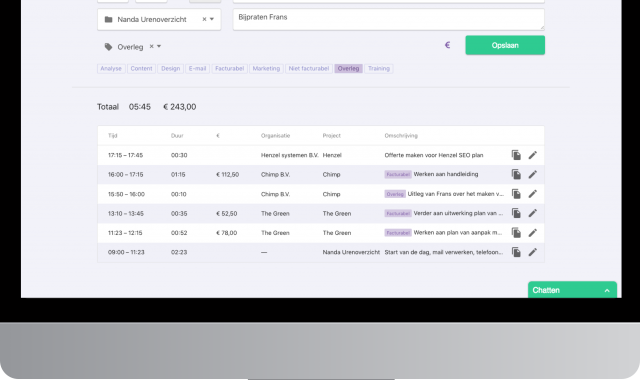This screenshot has height=380, width=640.
Task: Toggle the euro billable icon
Action: point(447,45)
